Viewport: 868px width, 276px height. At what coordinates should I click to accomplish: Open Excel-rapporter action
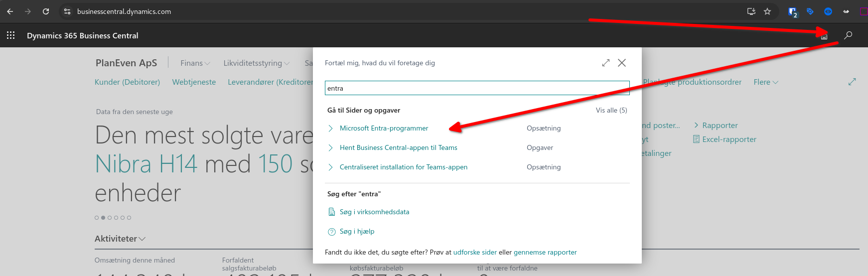coord(729,139)
